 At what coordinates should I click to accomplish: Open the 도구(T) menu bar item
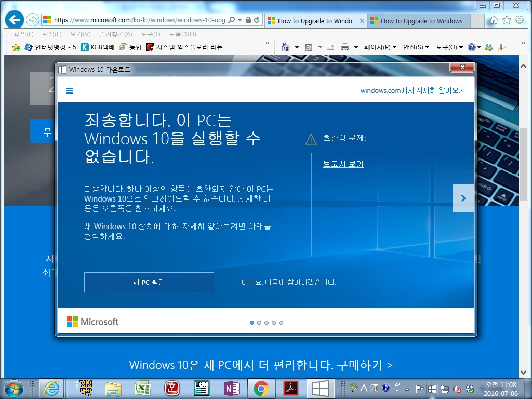click(151, 34)
